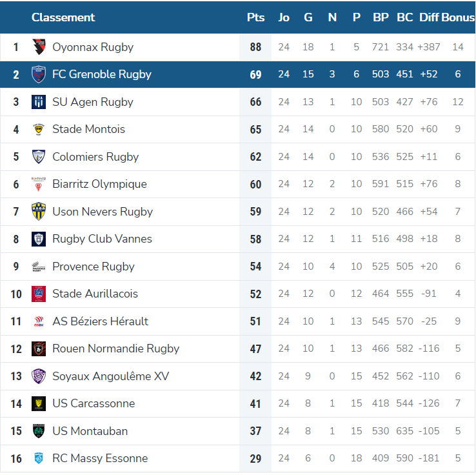
Task: Click the US Carcassonne black logo
Action: (x=39, y=403)
